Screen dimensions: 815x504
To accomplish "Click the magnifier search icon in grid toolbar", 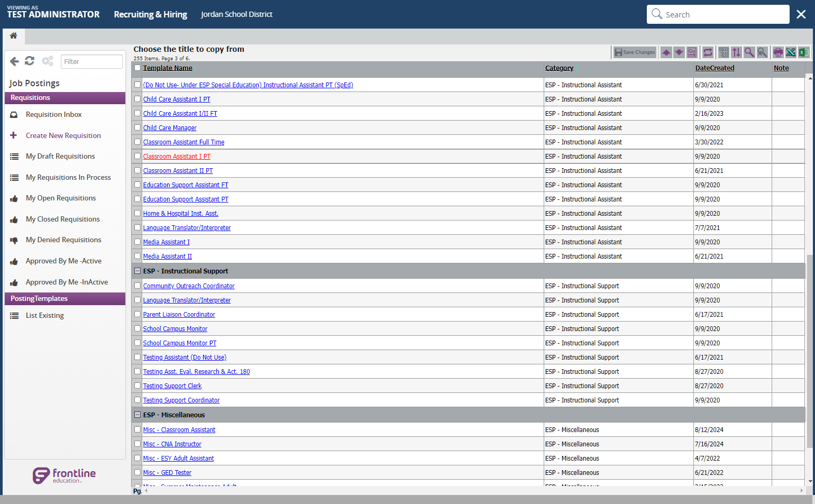I will pyautogui.click(x=749, y=52).
